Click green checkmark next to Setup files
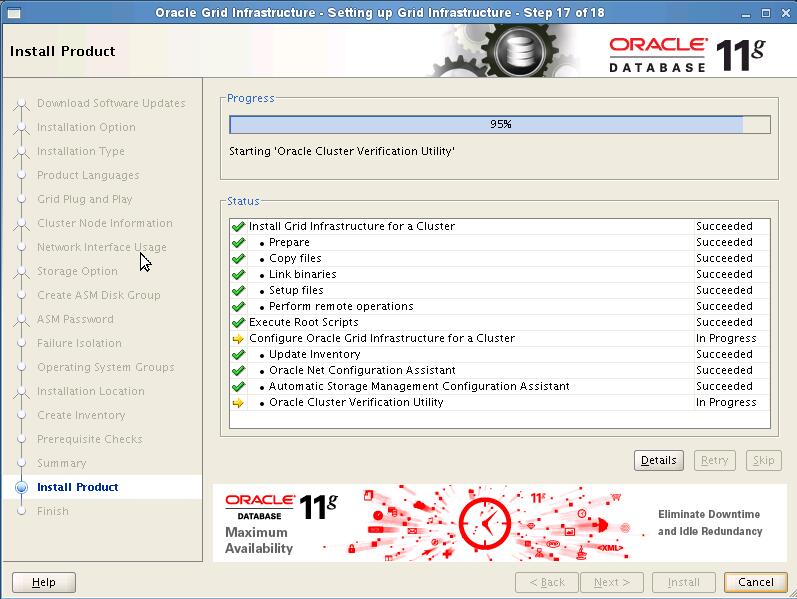 pyautogui.click(x=238, y=290)
